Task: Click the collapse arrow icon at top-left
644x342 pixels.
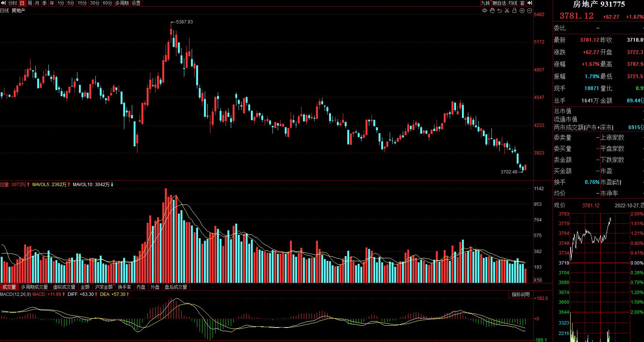Action: coord(3,3)
